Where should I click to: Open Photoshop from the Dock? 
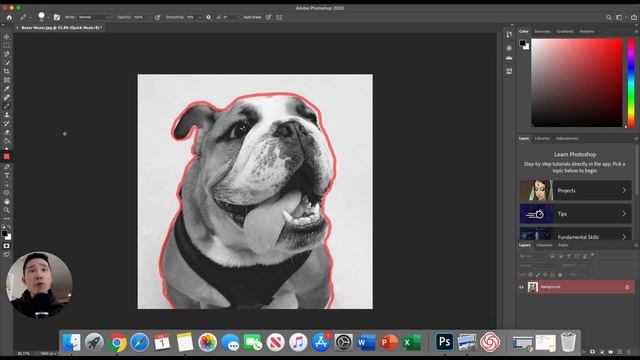tap(444, 342)
